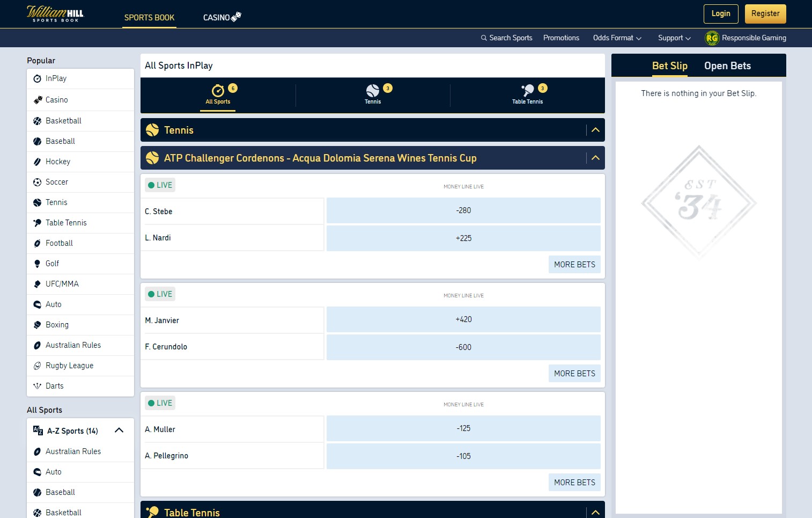Click the William Hill Sports Book logo
The width and height of the screenshot is (812, 518).
tap(55, 13)
